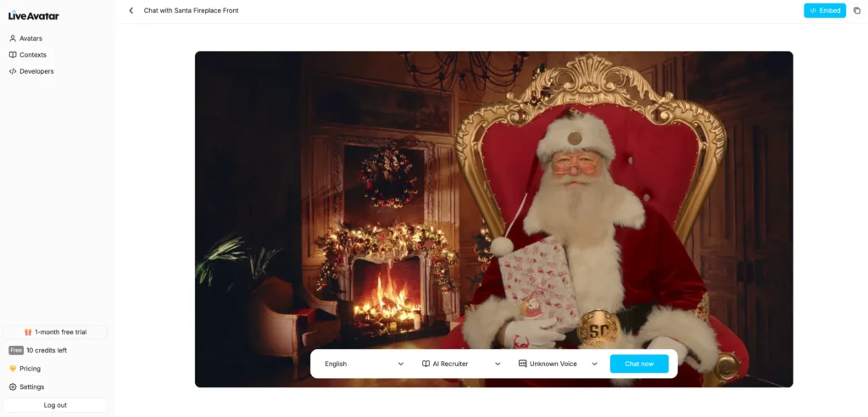The width and height of the screenshot is (868, 417).
Task: Click the Settings gear icon
Action: [13, 387]
